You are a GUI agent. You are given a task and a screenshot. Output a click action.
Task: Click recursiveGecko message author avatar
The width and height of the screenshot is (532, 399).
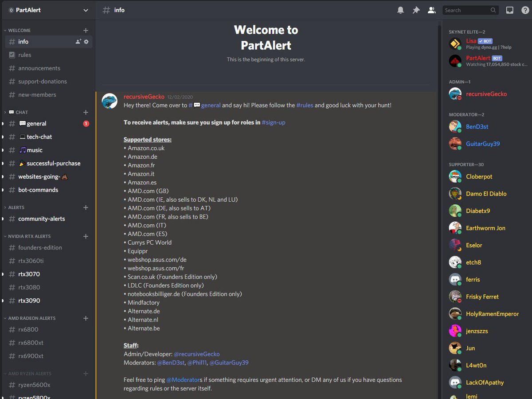[110, 101]
